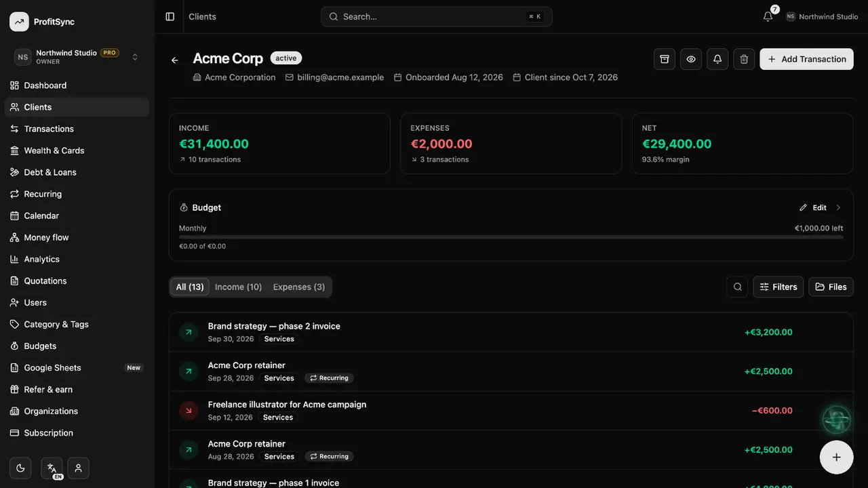Click the archive client icon button

[x=665, y=59]
